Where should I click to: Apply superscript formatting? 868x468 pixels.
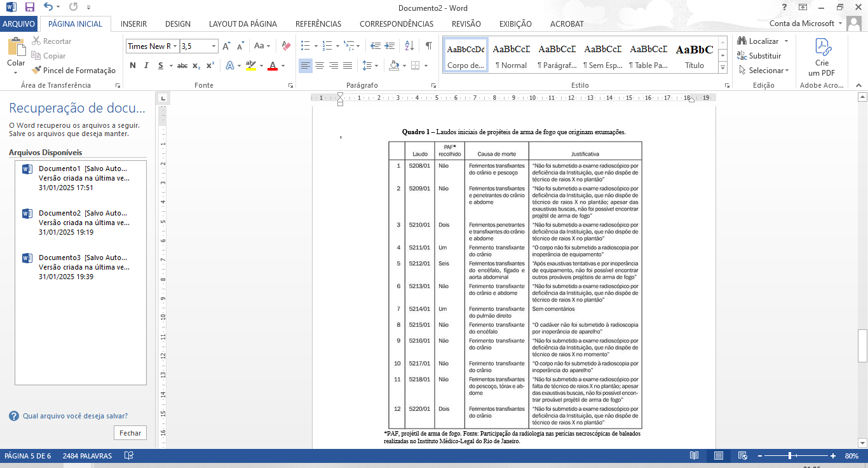pos(210,65)
